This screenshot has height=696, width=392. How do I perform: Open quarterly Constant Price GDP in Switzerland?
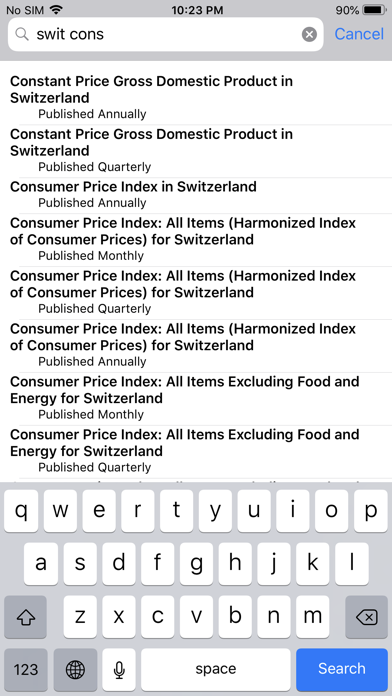tap(196, 150)
